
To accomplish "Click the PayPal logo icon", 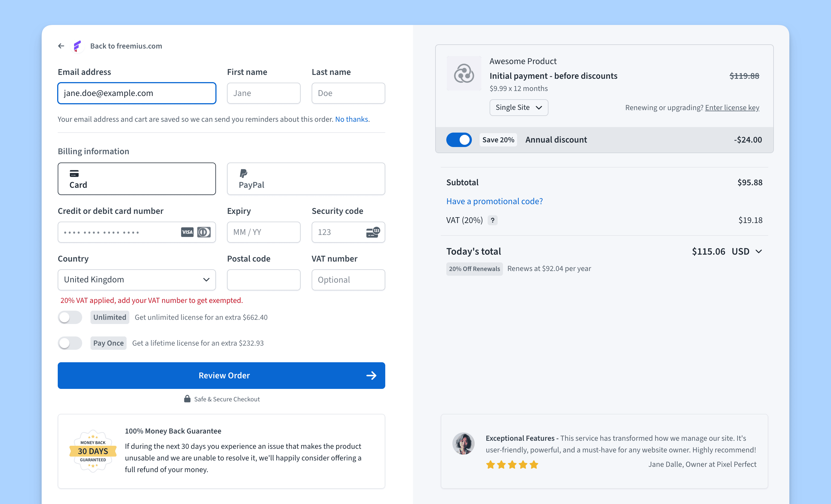I will click(243, 173).
